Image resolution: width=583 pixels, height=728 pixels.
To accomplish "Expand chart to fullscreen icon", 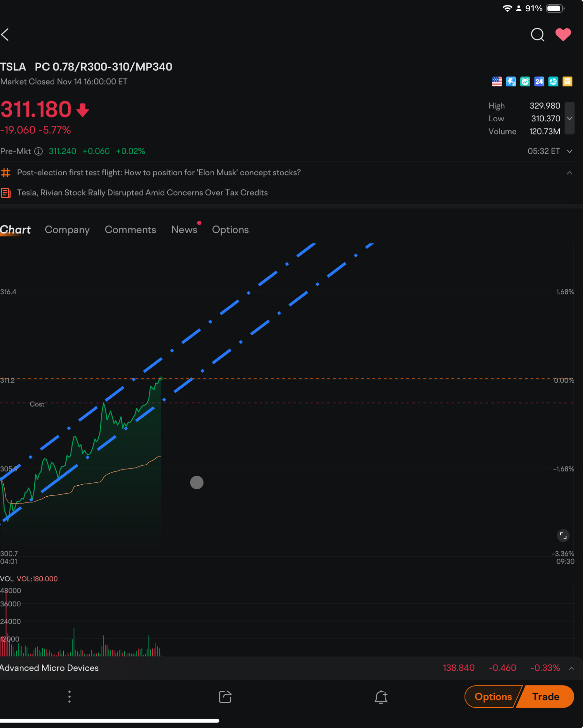I will point(563,536).
